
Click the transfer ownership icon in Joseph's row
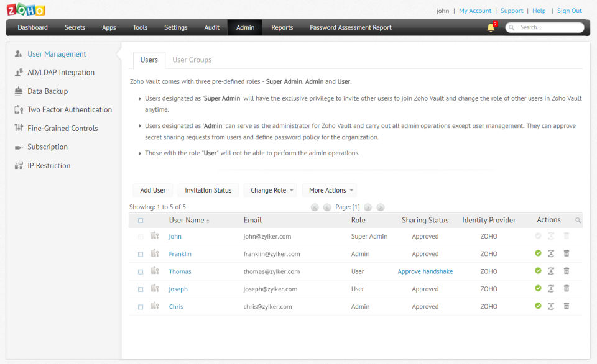tap(551, 288)
